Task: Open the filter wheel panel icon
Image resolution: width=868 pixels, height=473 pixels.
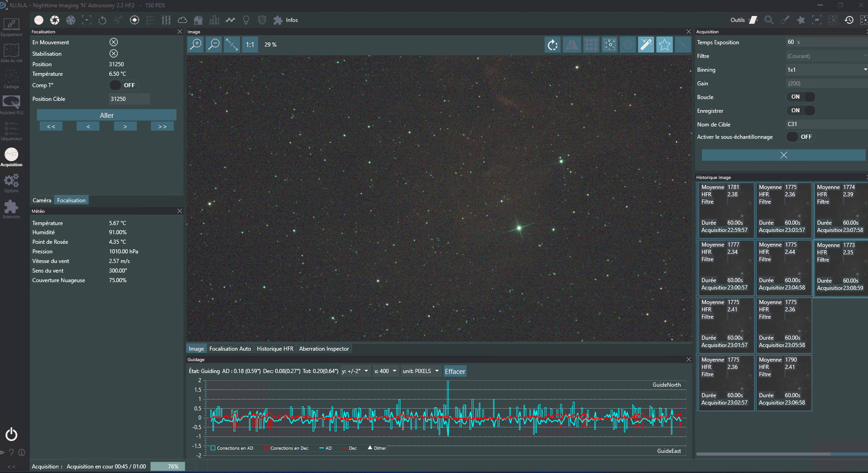Action: click(x=71, y=20)
